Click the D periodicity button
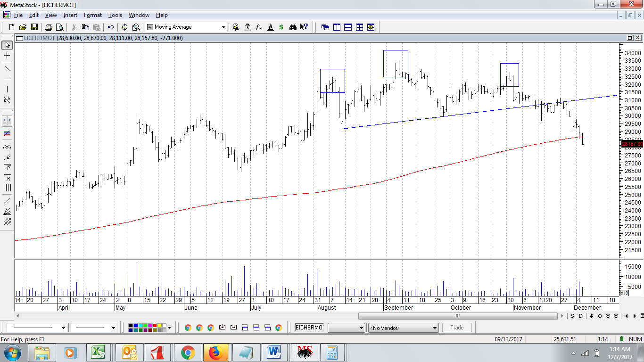This screenshot has height=362, width=644. pyautogui.click(x=581, y=316)
